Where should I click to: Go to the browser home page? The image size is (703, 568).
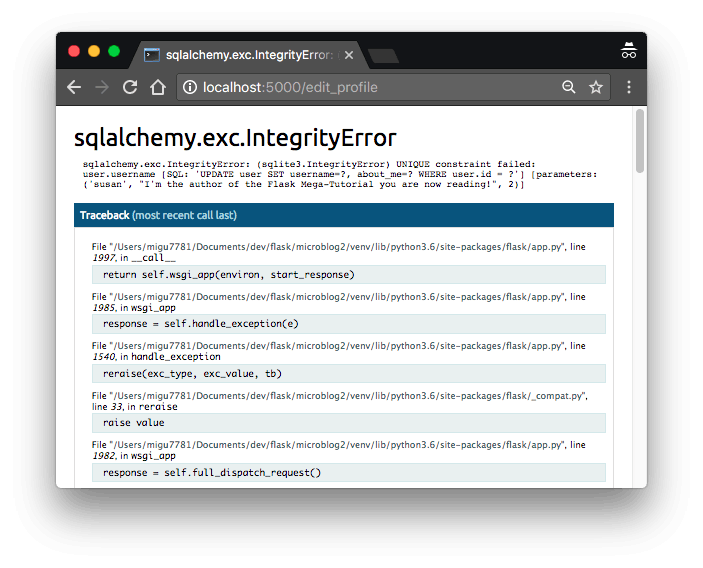157,87
